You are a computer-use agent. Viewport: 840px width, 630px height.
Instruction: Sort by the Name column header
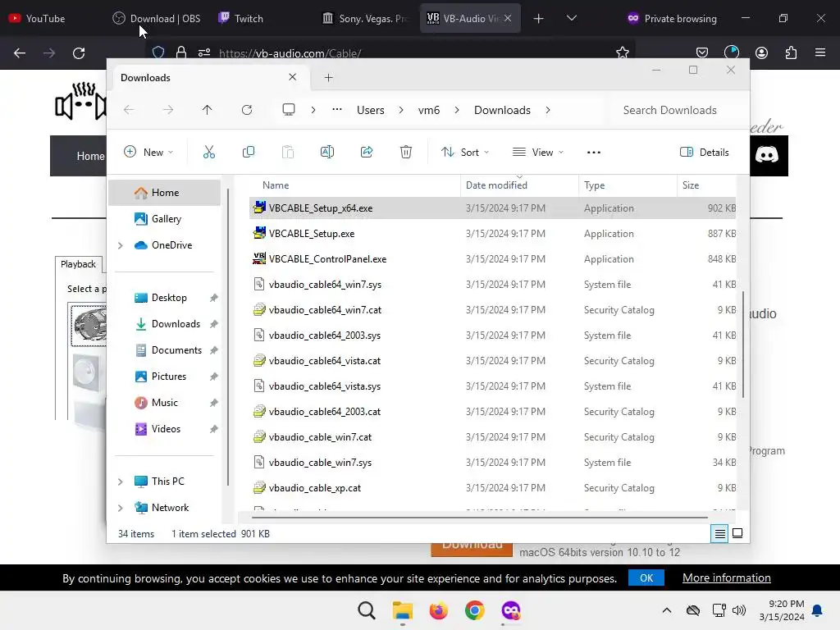click(x=354, y=185)
